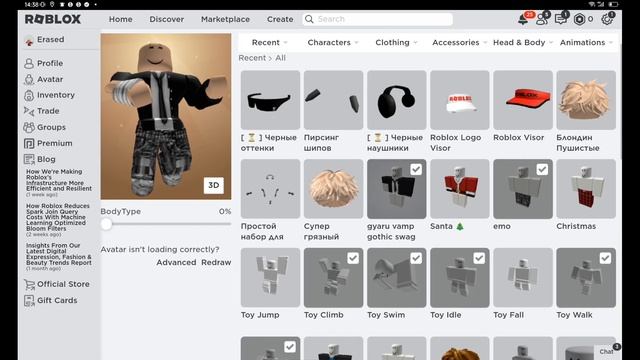
Task: Uncheck the emo outfit
Action: click(x=542, y=169)
